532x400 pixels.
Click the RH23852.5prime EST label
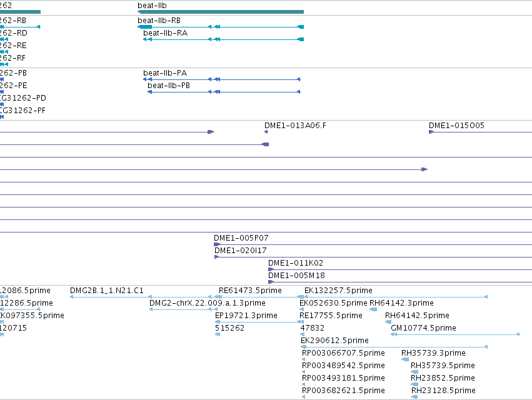(x=443, y=378)
